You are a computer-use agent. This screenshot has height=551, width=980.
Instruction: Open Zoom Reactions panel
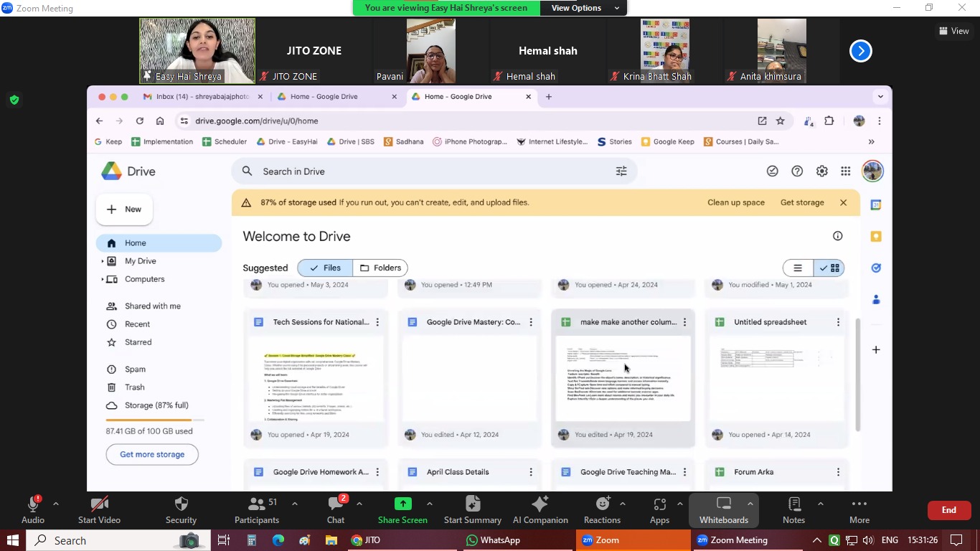click(602, 510)
